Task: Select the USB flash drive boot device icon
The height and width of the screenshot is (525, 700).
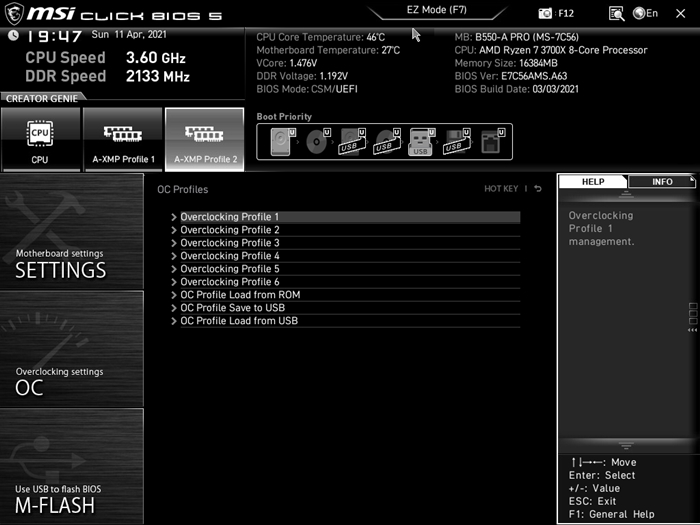Action: (x=420, y=142)
